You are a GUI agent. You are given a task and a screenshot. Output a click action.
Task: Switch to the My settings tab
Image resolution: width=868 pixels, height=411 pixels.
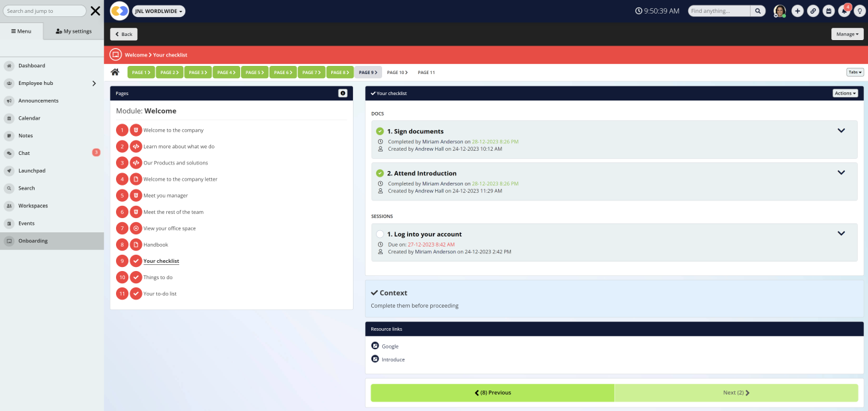73,31
